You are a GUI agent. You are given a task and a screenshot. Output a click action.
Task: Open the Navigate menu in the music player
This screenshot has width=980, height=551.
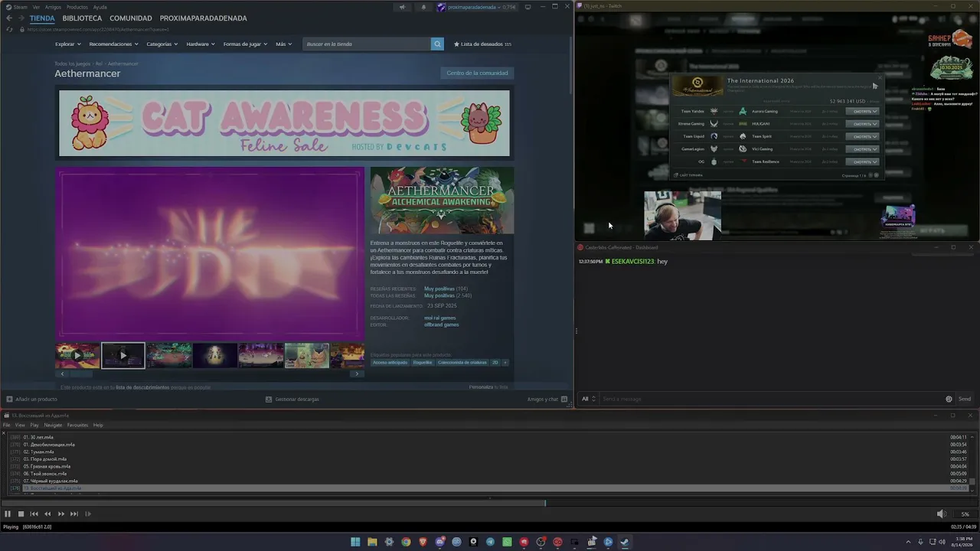pyautogui.click(x=53, y=425)
